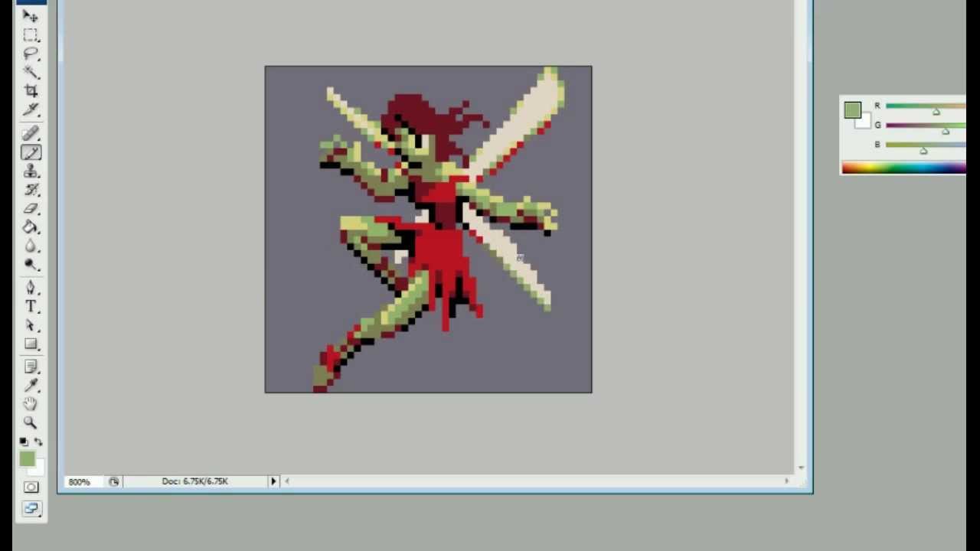Open the document info arrow menu

273,481
